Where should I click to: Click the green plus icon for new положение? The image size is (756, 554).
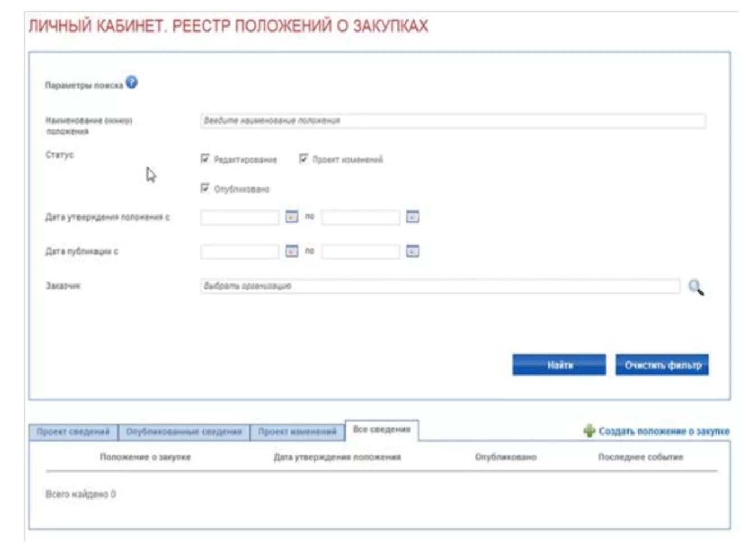[x=589, y=431]
